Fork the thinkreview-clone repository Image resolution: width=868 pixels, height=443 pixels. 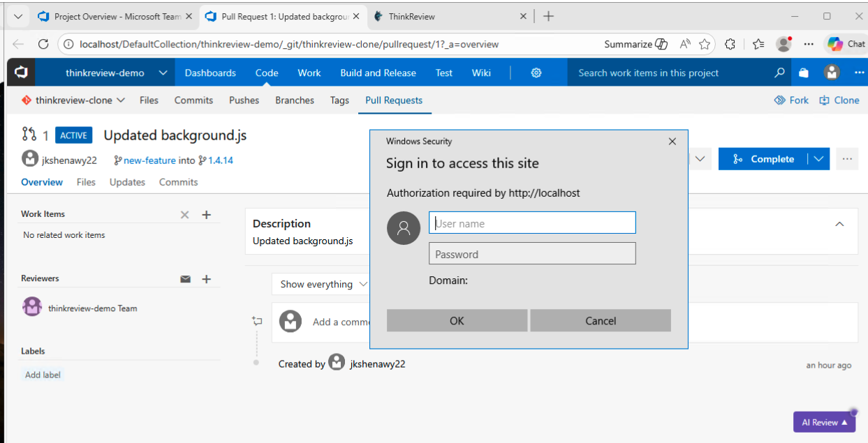pos(791,100)
